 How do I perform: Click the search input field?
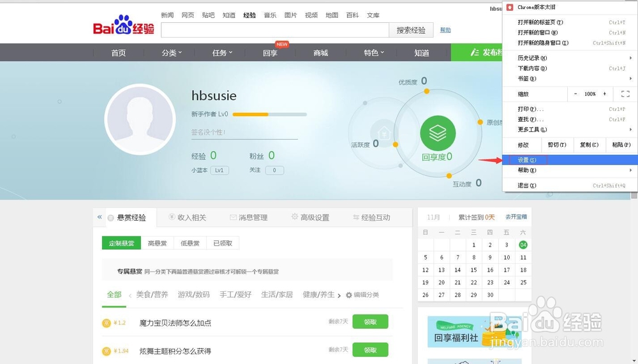coord(275,30)
